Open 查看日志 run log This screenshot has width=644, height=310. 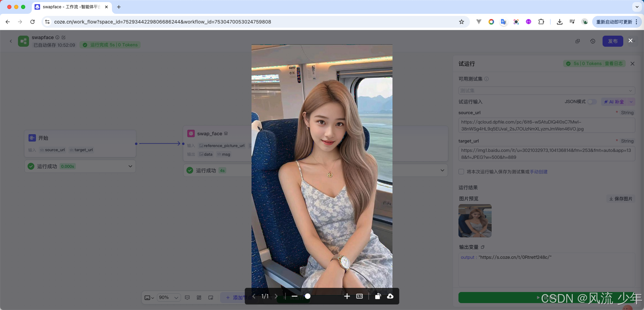(x=614, y=64)
